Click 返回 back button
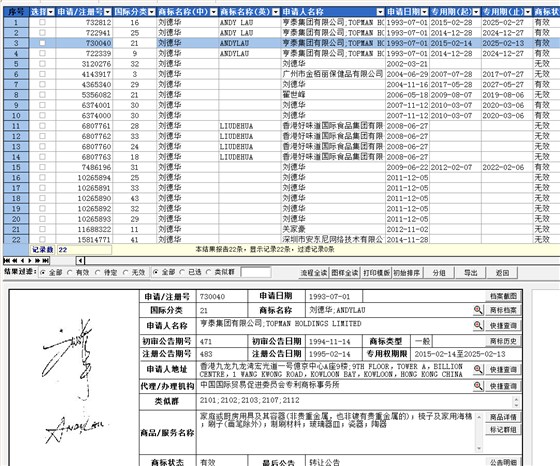560x466 pixels. coord(502,273)
